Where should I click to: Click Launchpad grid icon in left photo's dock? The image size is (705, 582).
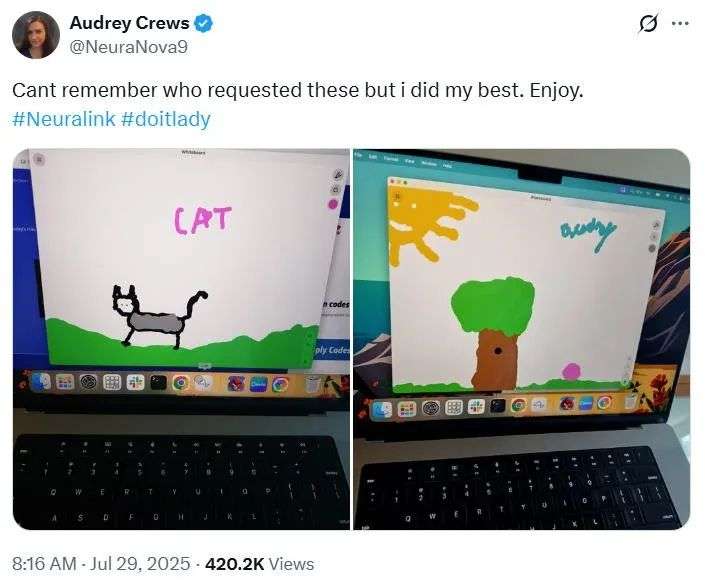click(x=112, y=382)
